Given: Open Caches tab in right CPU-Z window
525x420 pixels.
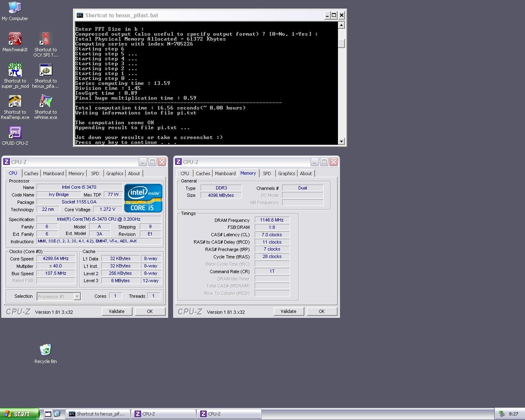Looking at the screenshot, I should (203, 173).
